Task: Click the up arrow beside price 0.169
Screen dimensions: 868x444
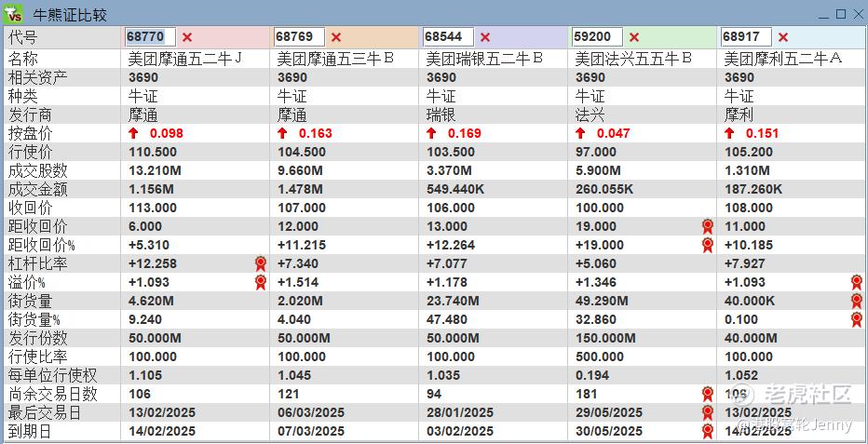Action: point(432,133)
